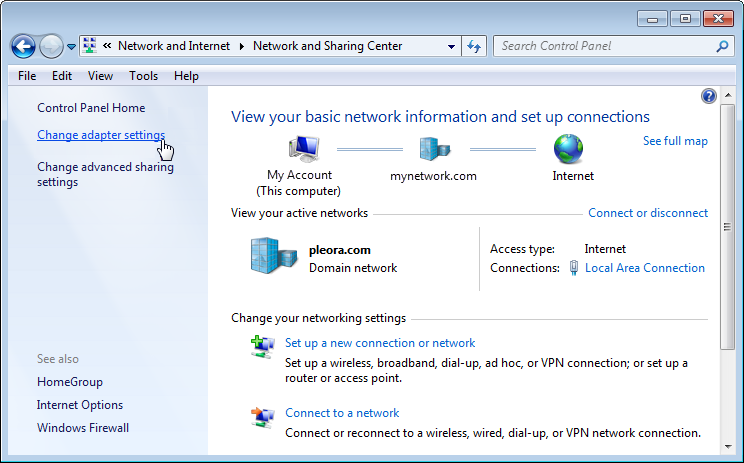The image size is (744, 463).
Task: Click the Local Area Connection link
Action: (644, 268)
